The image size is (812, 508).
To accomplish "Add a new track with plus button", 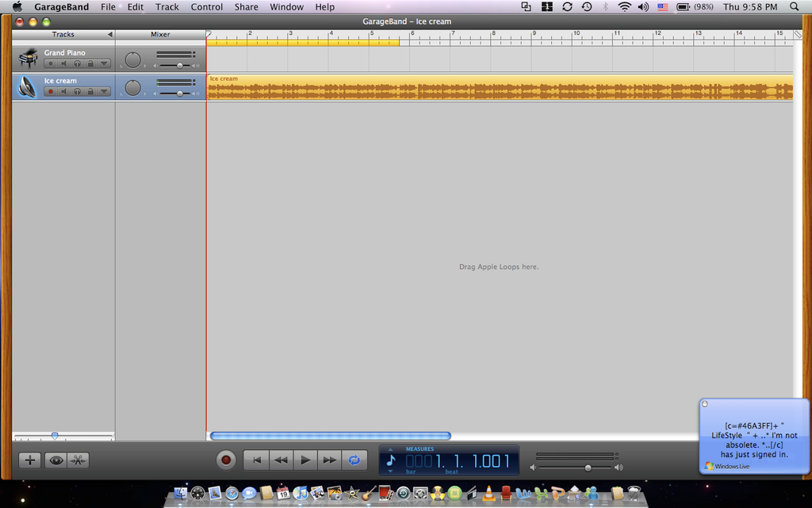I will click(30, 460).
